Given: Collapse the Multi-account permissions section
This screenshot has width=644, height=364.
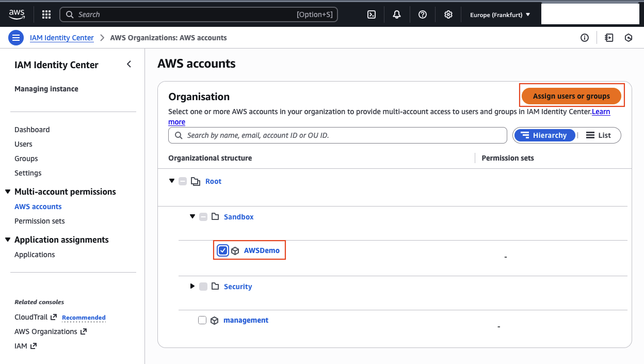Looking at the screenshot, I should [x=7, y=192].
